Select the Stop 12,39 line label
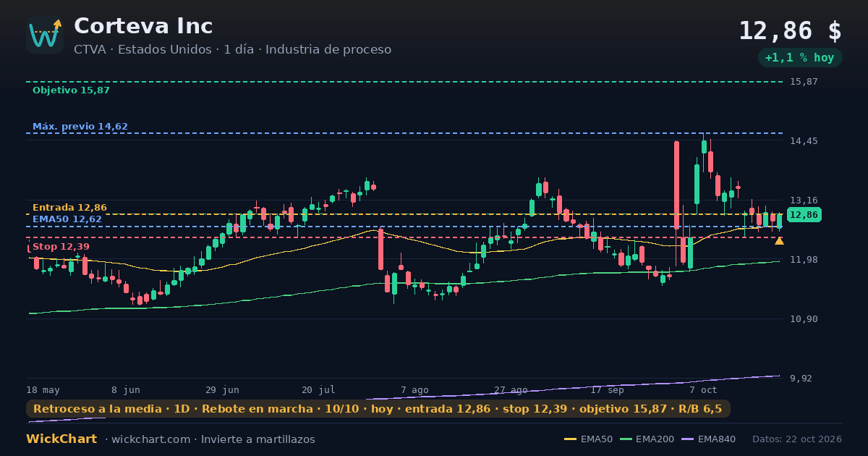Viewport: 868px width, 456px height. 61,247
